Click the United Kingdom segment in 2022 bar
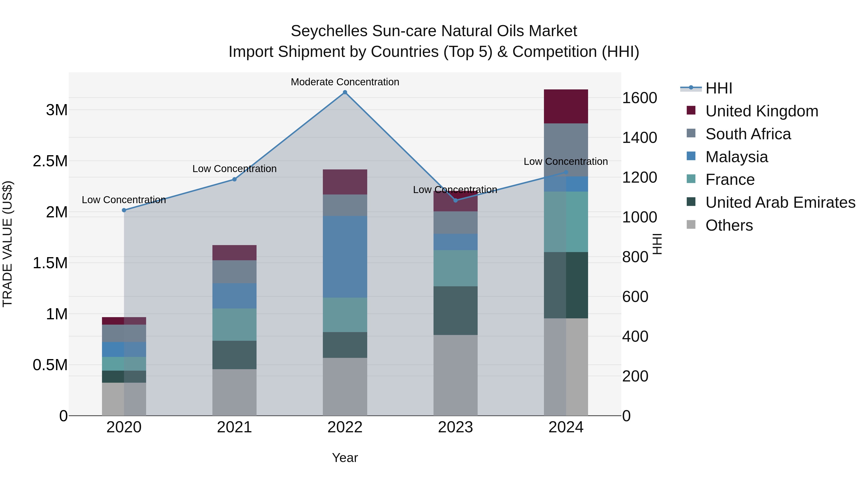The image size is (868, 488). [345, 182]
